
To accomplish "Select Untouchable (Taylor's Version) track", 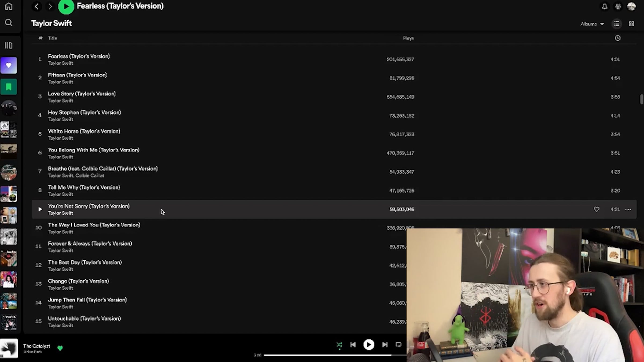I will coord(85,319).
